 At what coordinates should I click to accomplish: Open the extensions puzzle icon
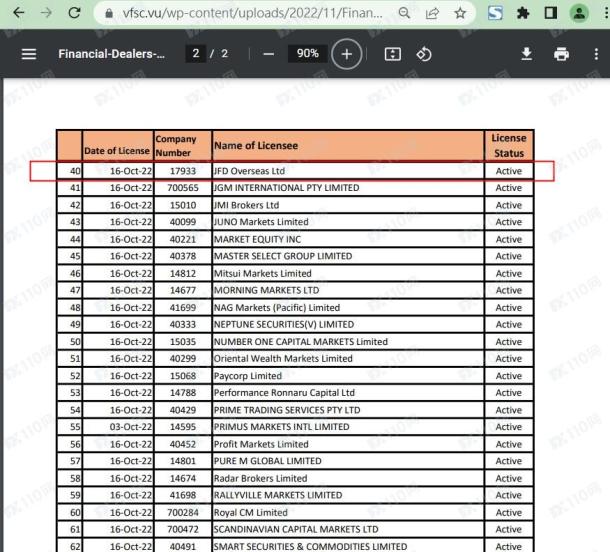(x=523, y=13)
